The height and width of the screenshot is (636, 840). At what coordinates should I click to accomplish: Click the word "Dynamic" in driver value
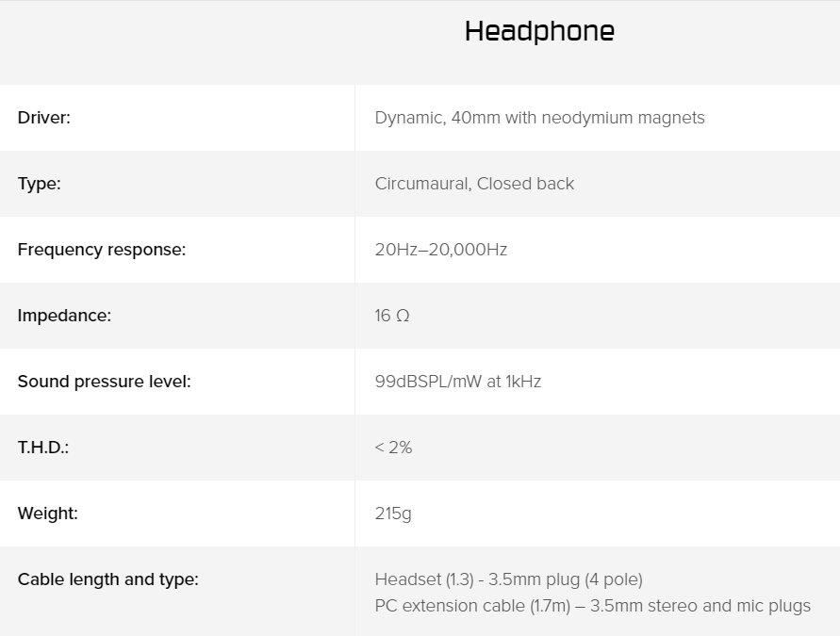pos(408,118)
